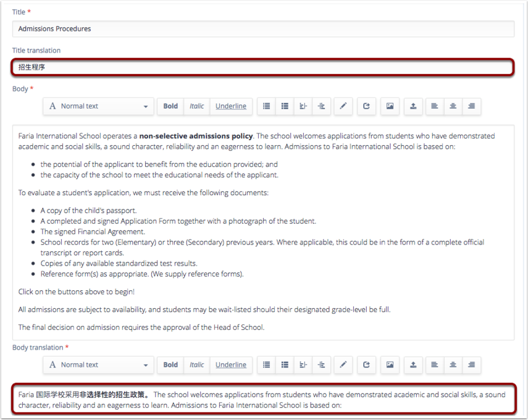Click the Title translation input field
Image resolution: width=528 pixels, height=420 pixels.
(263, 67)
